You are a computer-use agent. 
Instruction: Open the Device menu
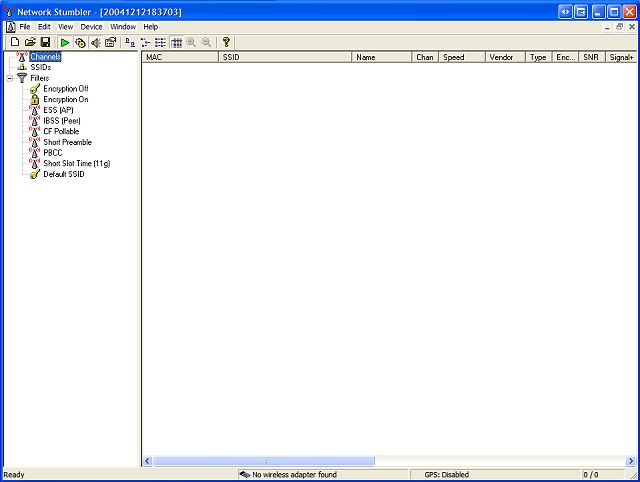pos(91,27)
